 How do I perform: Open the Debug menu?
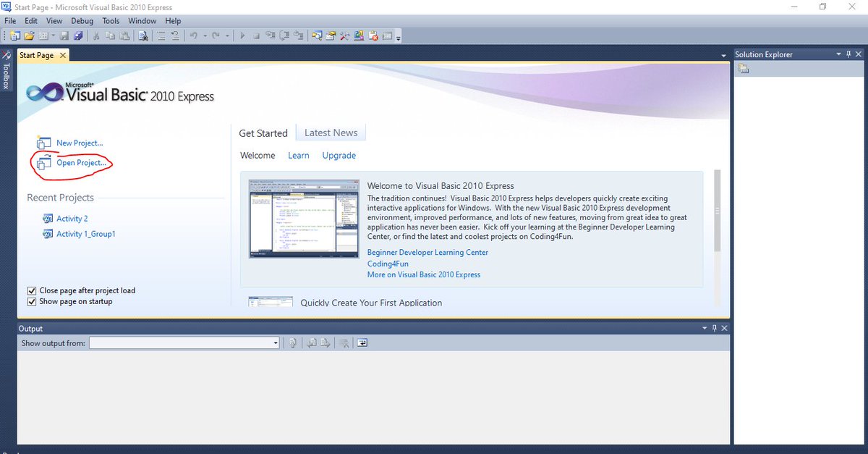[x=82, y=21]
